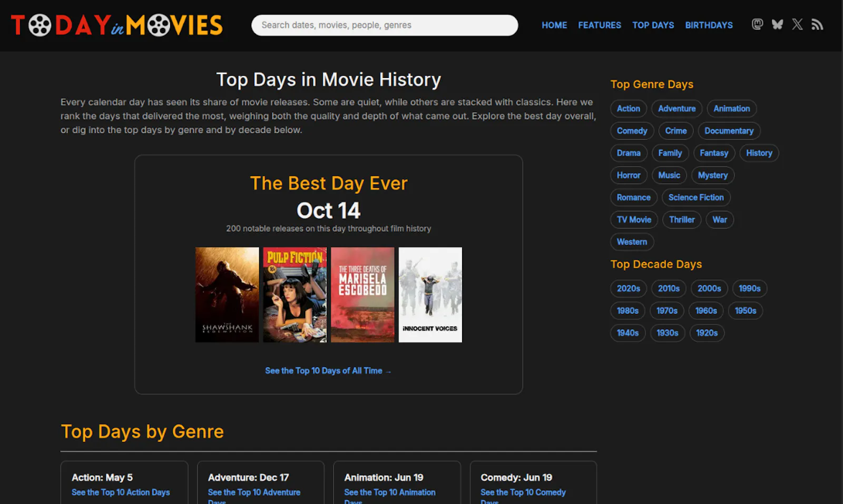This screenshot has height=504, width=843.
Task: Select the Horror genre tag
Action: [x=629, y=175]
